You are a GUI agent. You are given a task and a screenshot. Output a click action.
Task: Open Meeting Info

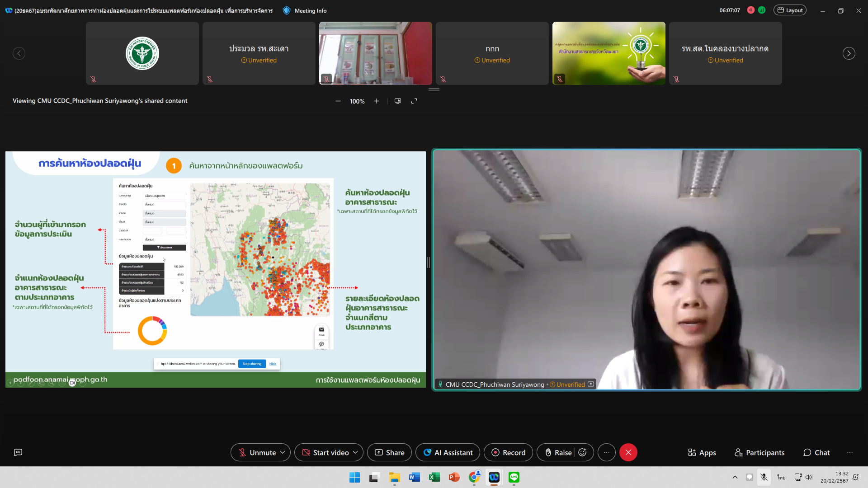click(x=305, y=10)
